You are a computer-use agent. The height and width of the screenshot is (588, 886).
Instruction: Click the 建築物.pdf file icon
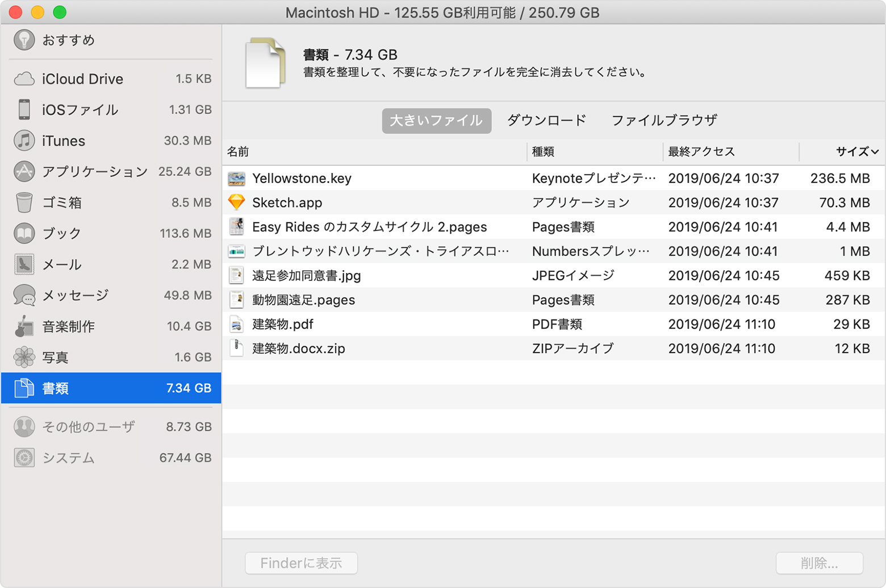[x=236, y=324]
